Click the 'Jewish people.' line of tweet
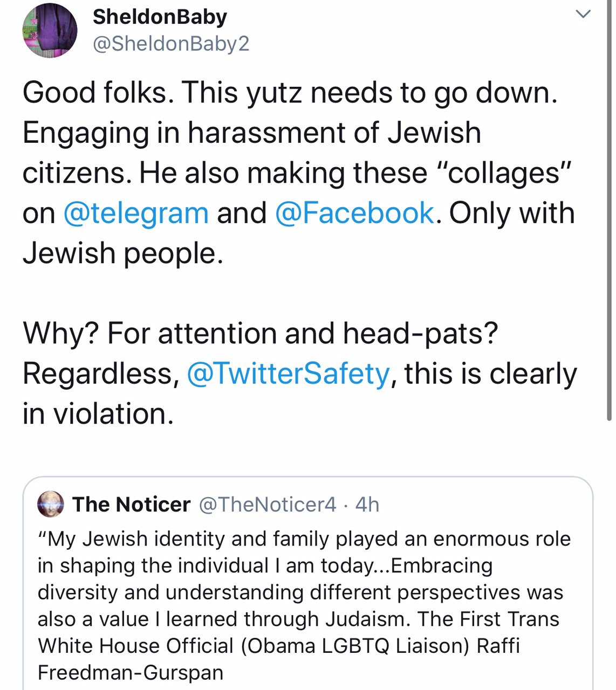616x690 pixels. point(122,253)
